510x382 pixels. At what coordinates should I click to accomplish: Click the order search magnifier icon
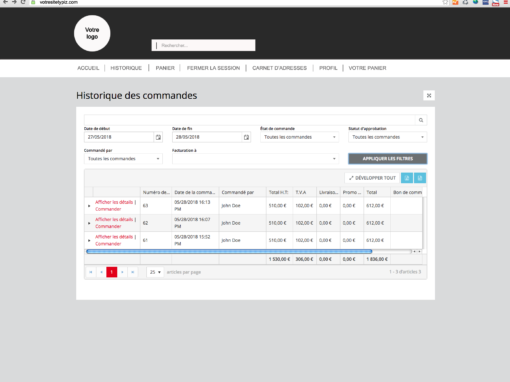421,120
